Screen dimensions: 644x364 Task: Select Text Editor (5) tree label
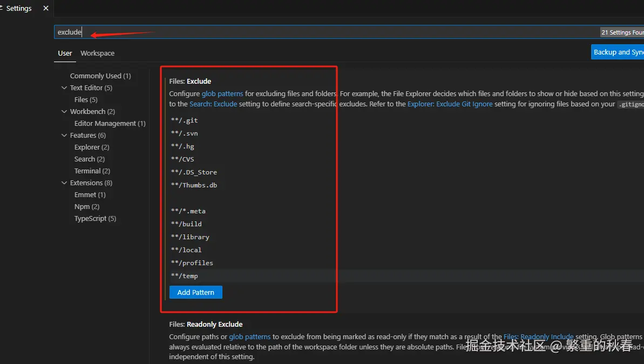pos(91,88)
